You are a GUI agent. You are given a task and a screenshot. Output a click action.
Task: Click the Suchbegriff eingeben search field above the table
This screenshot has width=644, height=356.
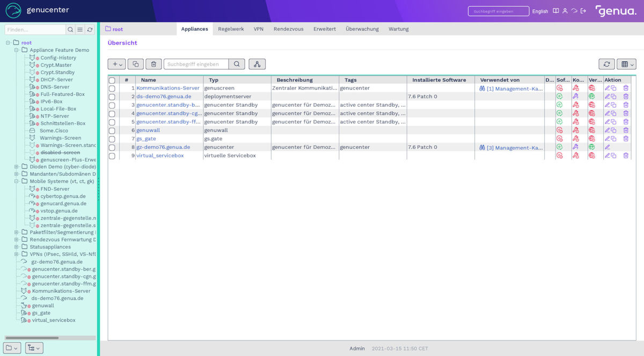click(197, 63)
